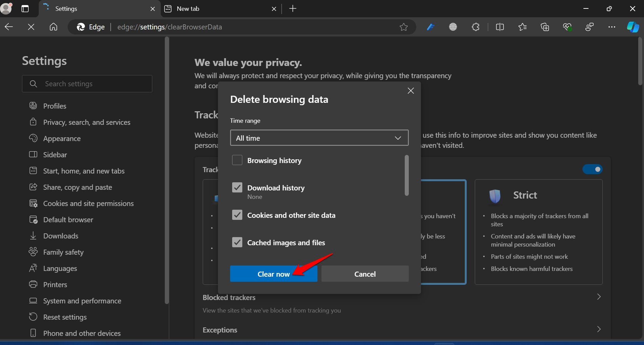Screen dimensions: 644x345
Task: Open Settings and more ellipsis menu
Action: (x=612, y=27)
